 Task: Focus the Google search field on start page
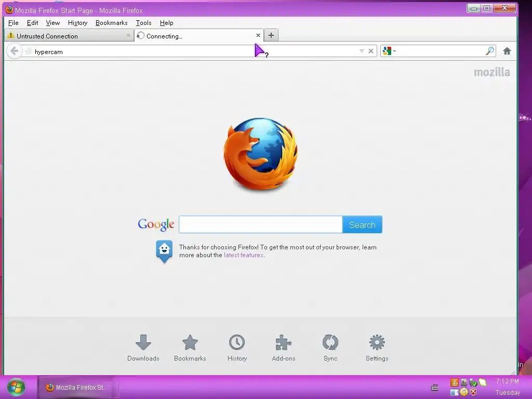(x=261, y=224)
